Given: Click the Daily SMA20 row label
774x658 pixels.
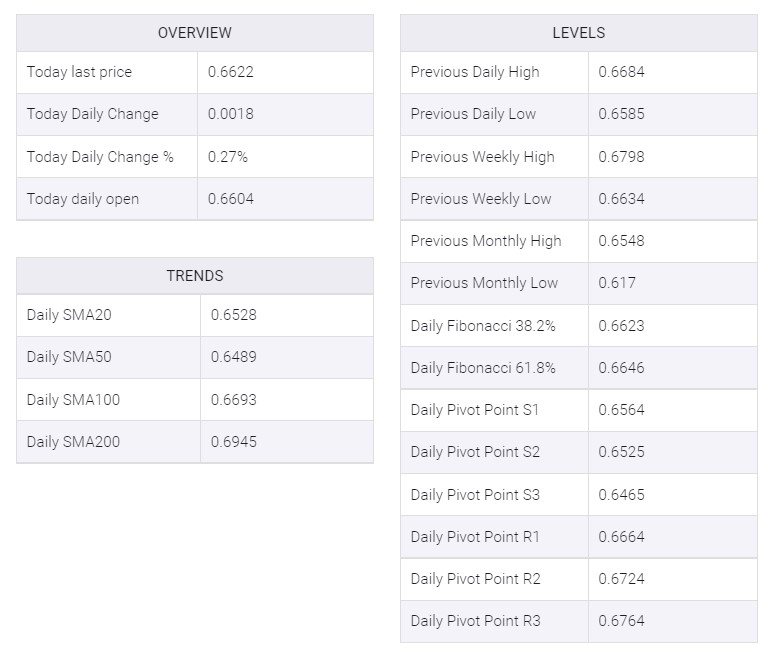Looking at the screenshot, I should 69,315.
